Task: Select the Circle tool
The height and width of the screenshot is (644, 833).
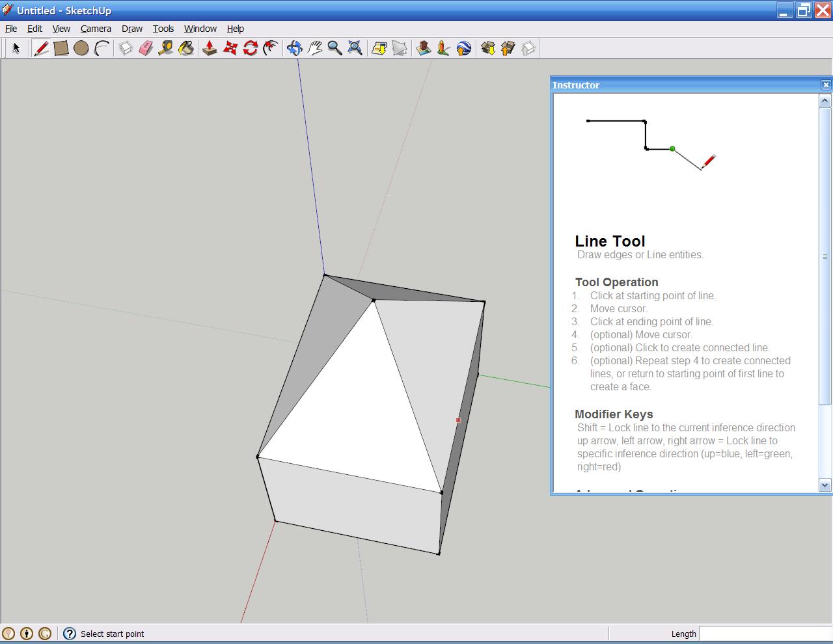Action: [81, 48]
